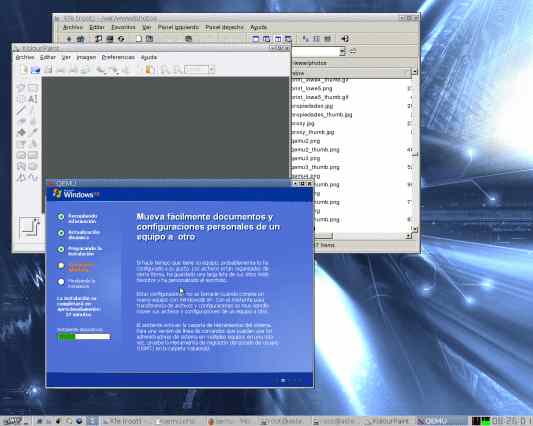Select the Rectangle tool in KolourPaint
Image resolution: width=533 pixels, height=426 pixels.
[x=33, y=155]
